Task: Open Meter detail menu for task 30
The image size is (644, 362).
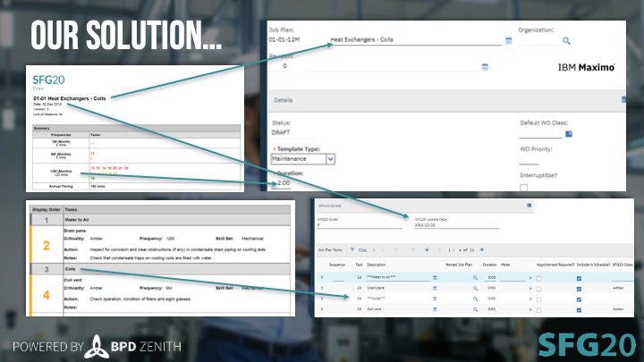Action: click(x=530, y=299)
